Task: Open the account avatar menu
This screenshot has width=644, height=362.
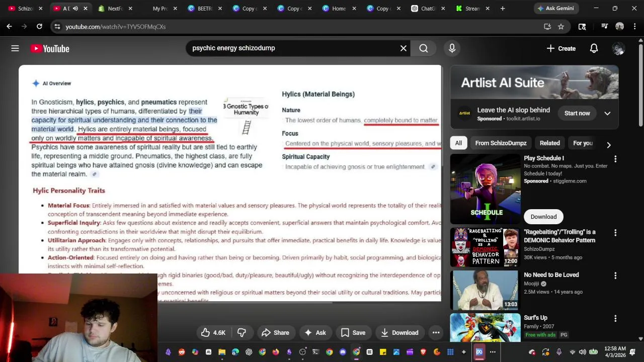Action: tap(618, 48)
